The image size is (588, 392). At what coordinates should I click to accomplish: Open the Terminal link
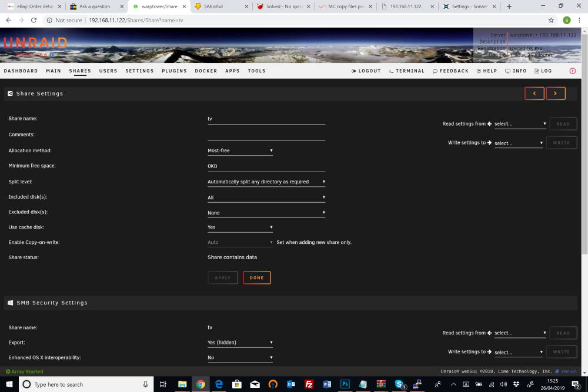406,71
